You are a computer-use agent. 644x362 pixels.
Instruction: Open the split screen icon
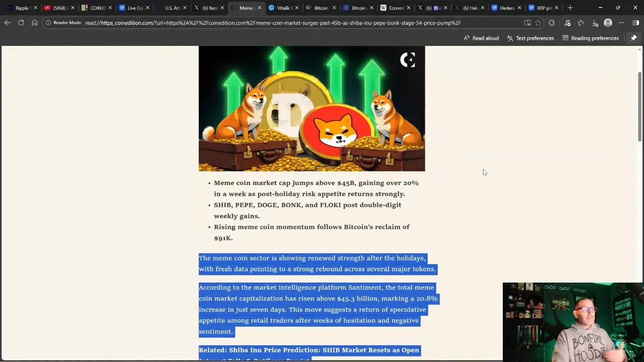(x=636, y=23)
